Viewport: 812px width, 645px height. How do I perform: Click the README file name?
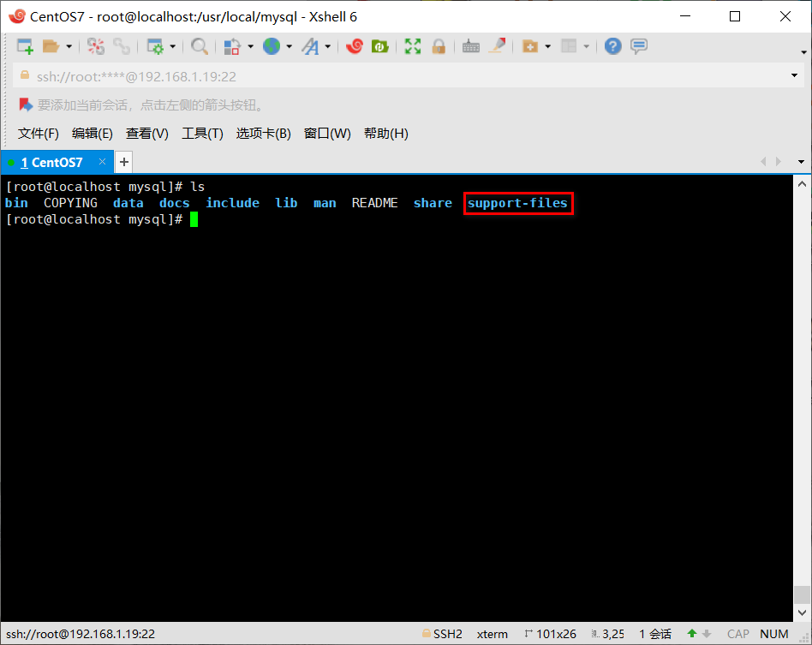375,203
